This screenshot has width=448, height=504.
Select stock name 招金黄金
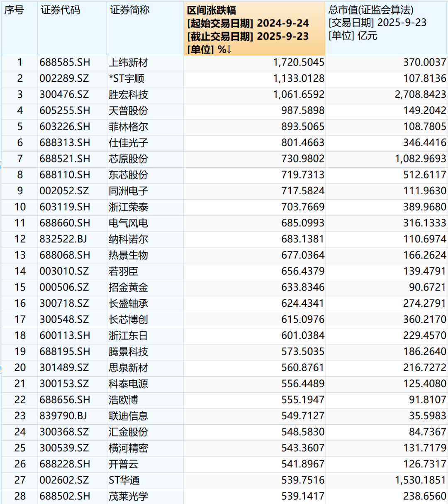pyautogui.click(x=128, y=287)
